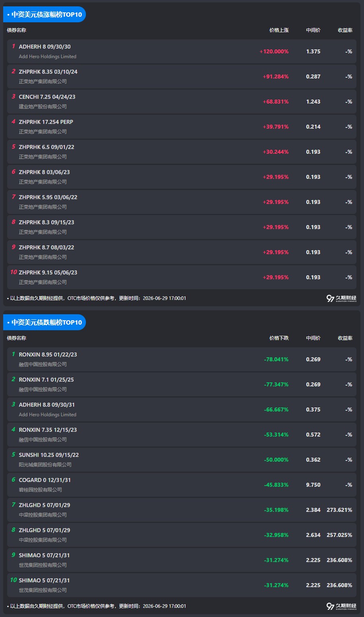Click issuer name 碧桂园控股有限公司
The width and height of the screenshot is (364, 617).
[40, 490]
